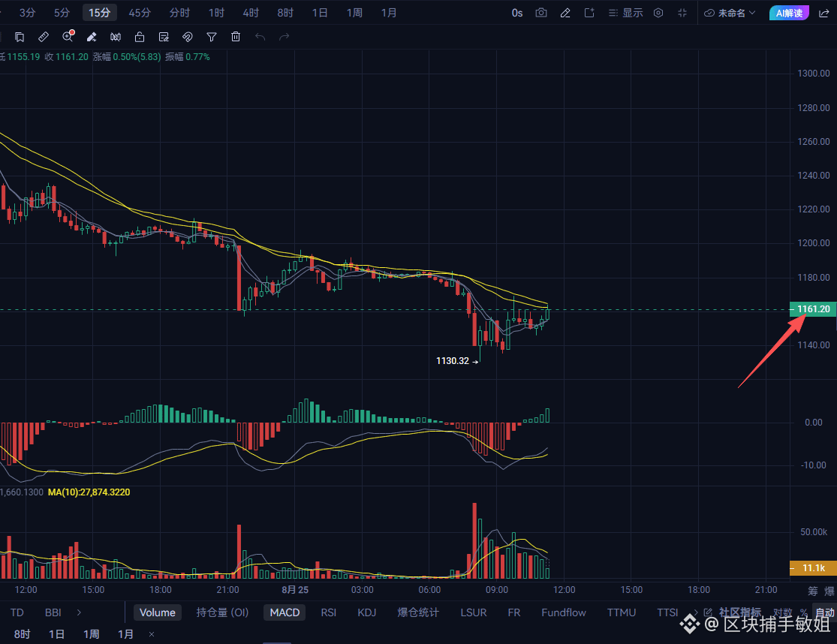
Task: Enable the FR indicator
Action: (x=514, y=612)
